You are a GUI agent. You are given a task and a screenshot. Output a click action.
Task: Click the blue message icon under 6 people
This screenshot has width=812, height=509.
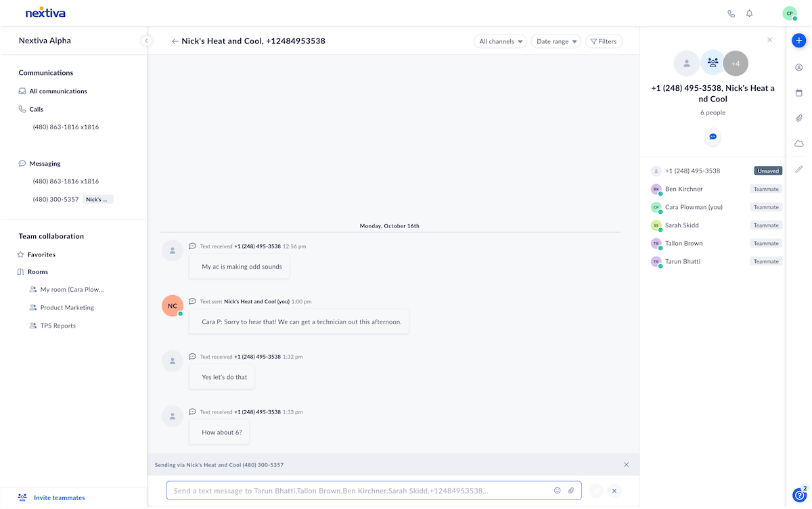tap(713, 137)
